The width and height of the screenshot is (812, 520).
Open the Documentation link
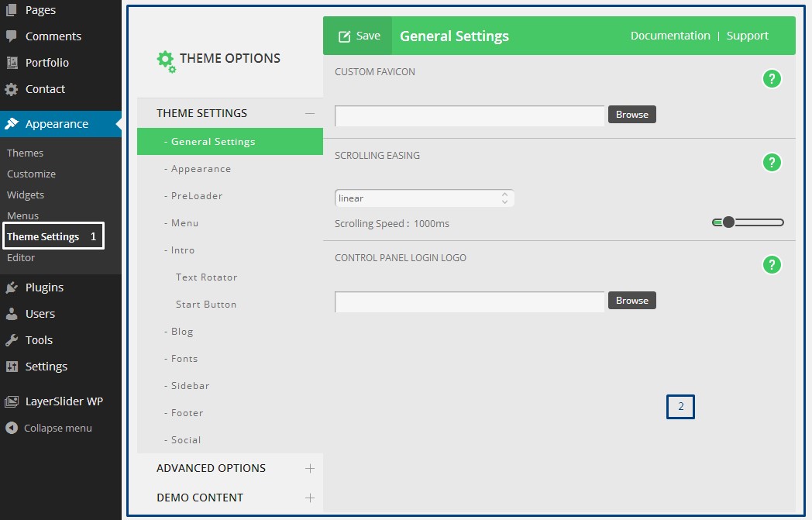pos(670,35)
